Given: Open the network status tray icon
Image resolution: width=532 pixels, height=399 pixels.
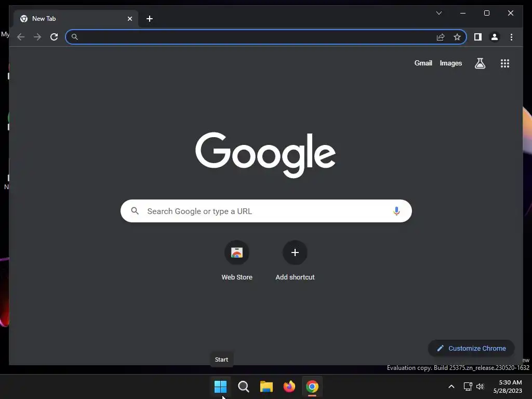Looking at the screenshot, I should pos(468,387).
